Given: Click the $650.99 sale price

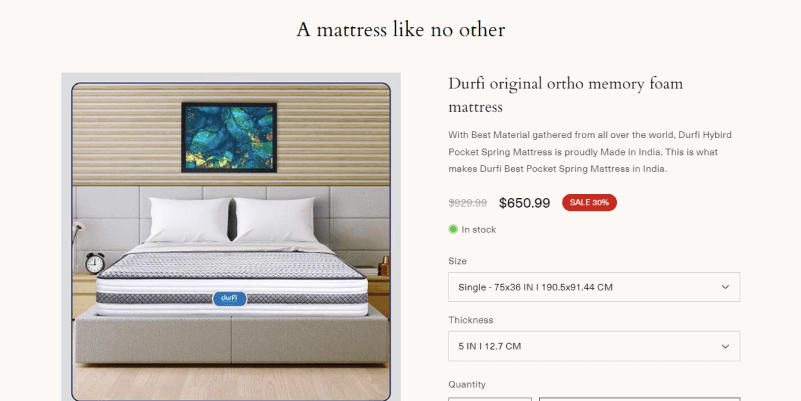Looking at the screenshot, I should pyautogui.click(x=524, y=203).
